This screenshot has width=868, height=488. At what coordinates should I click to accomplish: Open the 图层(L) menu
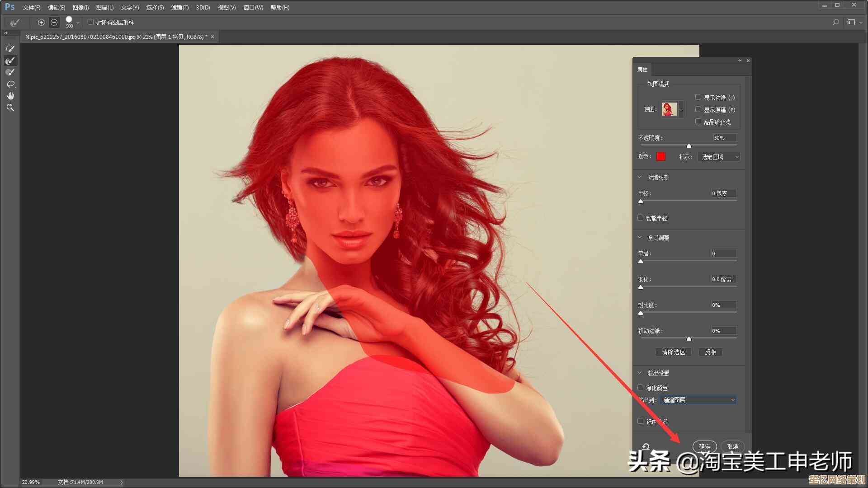(105, 8)
